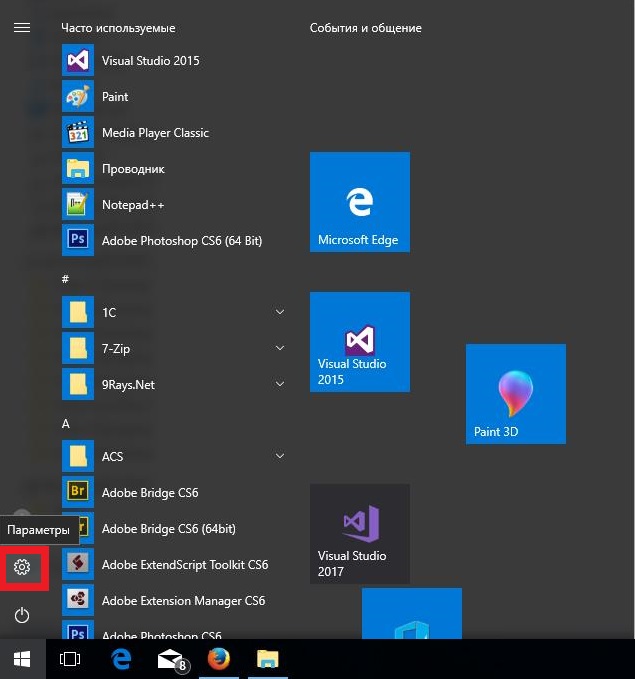Viewport: 635px width, 679px height.
Task: Expand the 9Rays.Net folder chevron
Action: [280, 384]
